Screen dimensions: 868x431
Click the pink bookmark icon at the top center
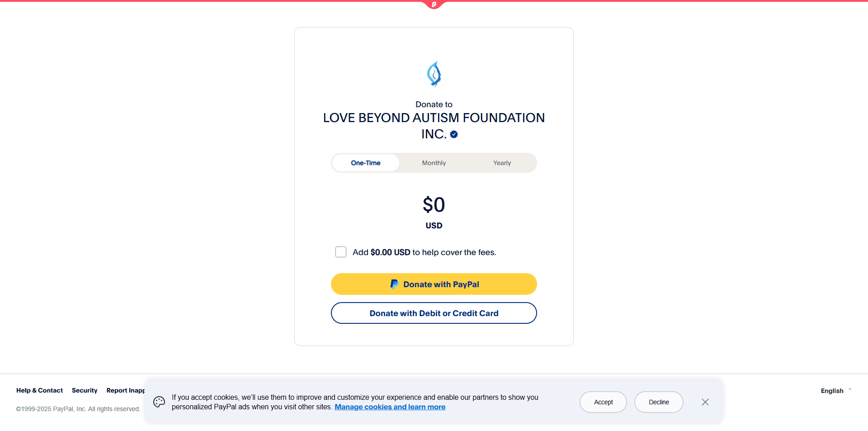[434, 5]
